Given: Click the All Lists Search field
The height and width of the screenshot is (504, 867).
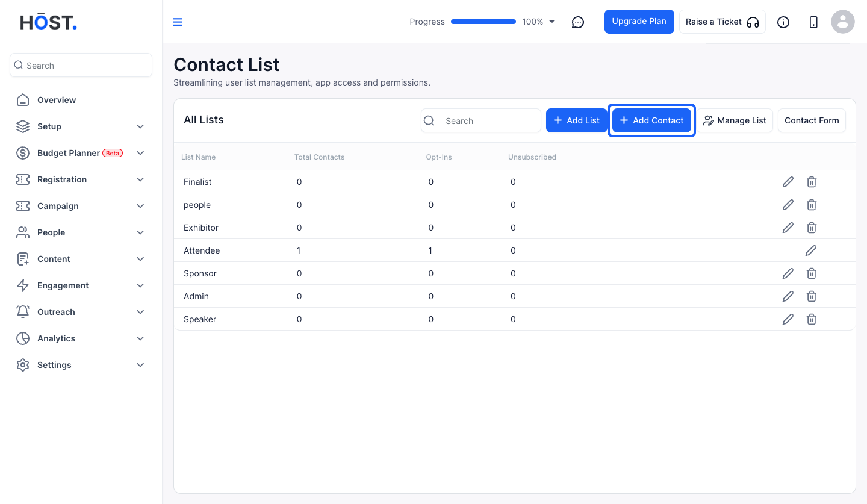Looking at the screenshot, I should pyautogui.click(x=481, y=120).
